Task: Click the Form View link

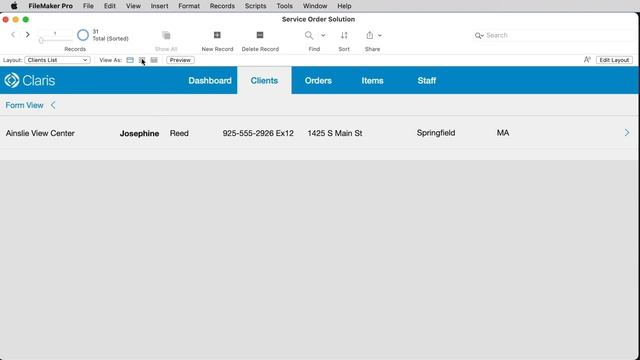Action: pyautogui.click(x=24, y=105)
